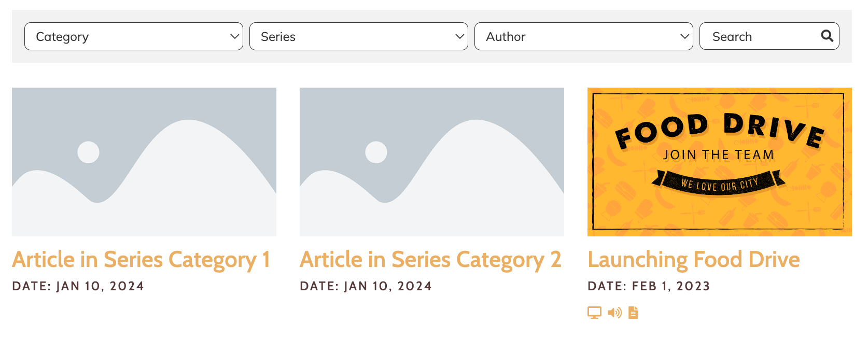Viewport: 868px width, 338px height.
Task: Click the speaker icon's sound waves
Action: [617, 312]
